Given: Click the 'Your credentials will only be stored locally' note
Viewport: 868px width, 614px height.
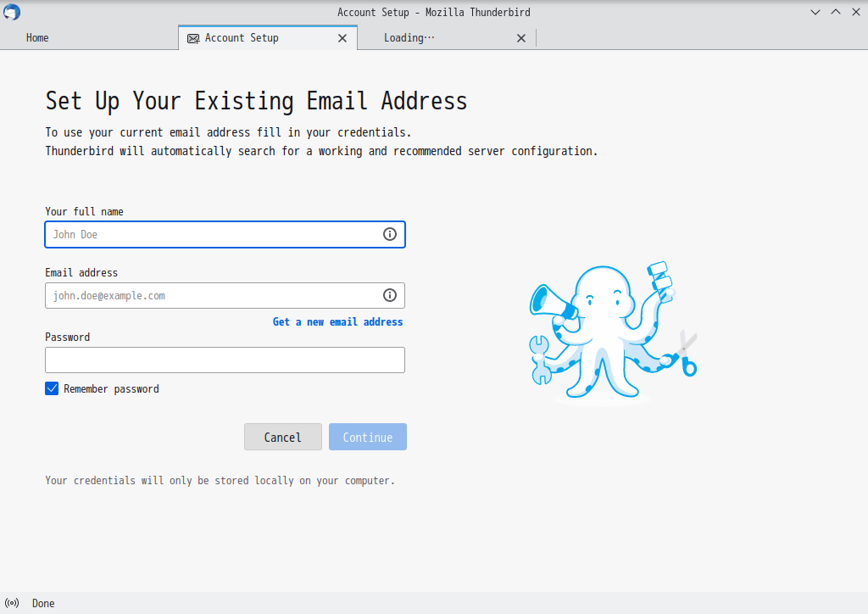Looking at the screenshot, I should 220,481.
